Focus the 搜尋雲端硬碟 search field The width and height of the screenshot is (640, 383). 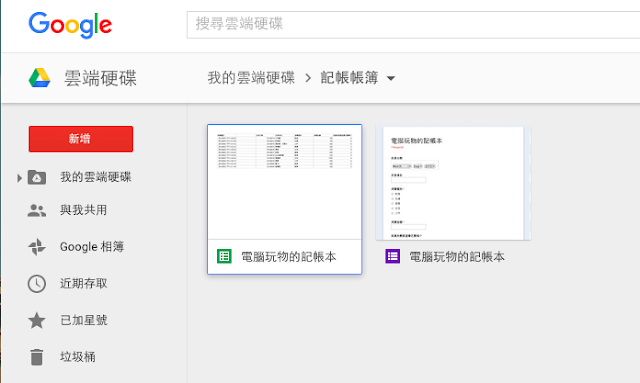[413, 25]
